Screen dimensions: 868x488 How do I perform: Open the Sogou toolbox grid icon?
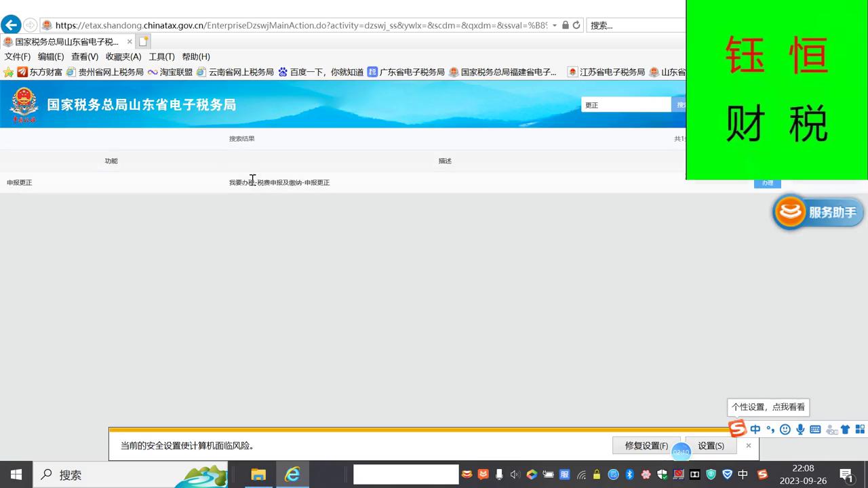[860, 429]
